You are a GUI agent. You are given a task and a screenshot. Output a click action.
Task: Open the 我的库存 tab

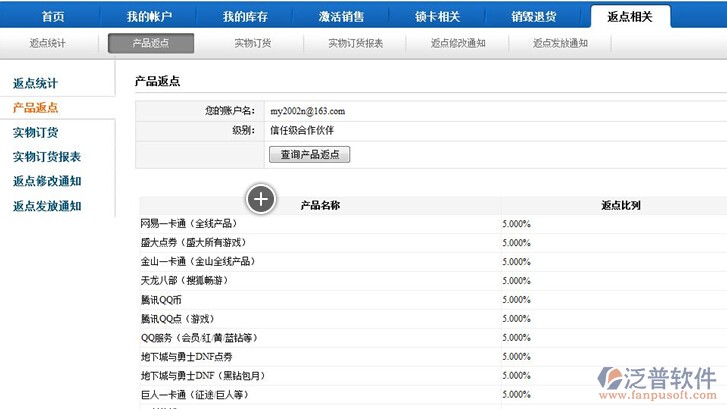click(245, 17)
